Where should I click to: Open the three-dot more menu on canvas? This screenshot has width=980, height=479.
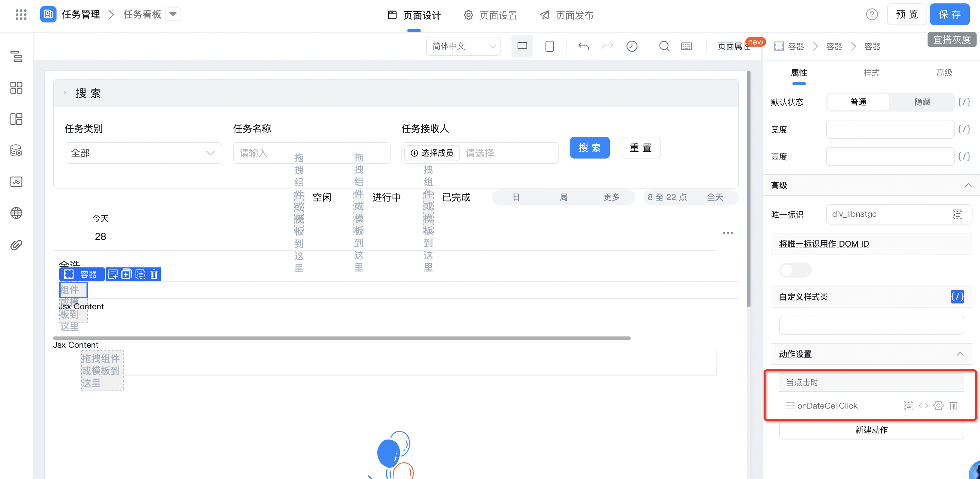[x=727, y=233]
